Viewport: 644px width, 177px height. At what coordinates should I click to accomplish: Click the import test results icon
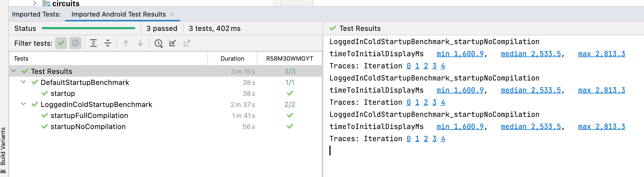point(173,43)
